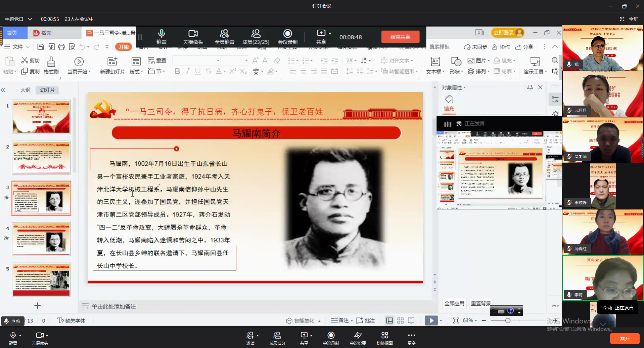Insert a 文本框 text box
Image resolution: width=644 pixels, height=348 pixels.
pyautogui.click(x=435, y=66)
